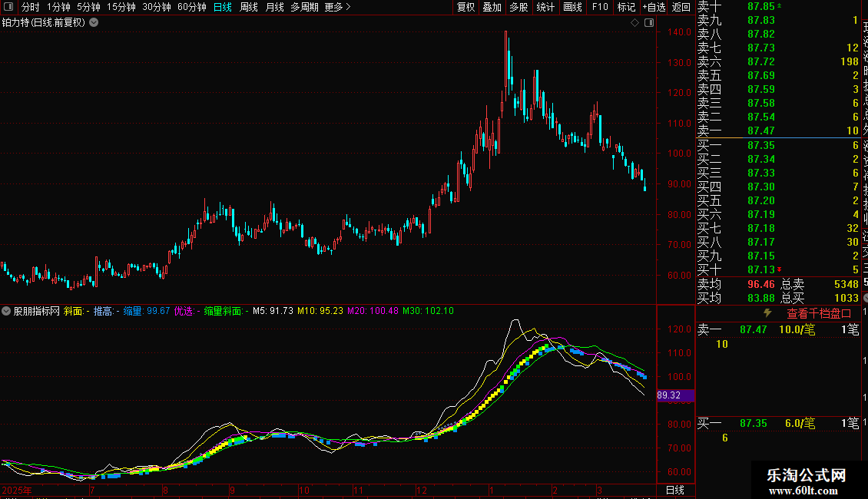Select the 日线 daily tab
The width and height of the screenshot is (868, 499).
tap(223, 7)
